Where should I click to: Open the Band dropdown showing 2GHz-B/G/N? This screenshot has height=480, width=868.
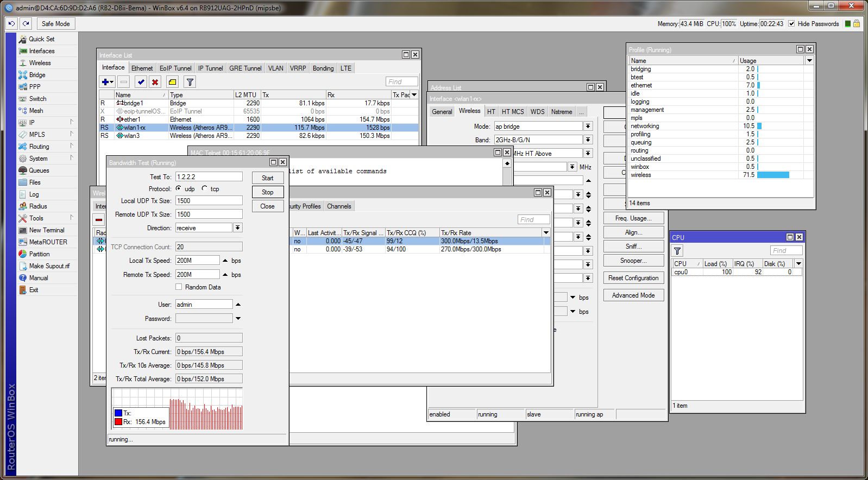588,140
